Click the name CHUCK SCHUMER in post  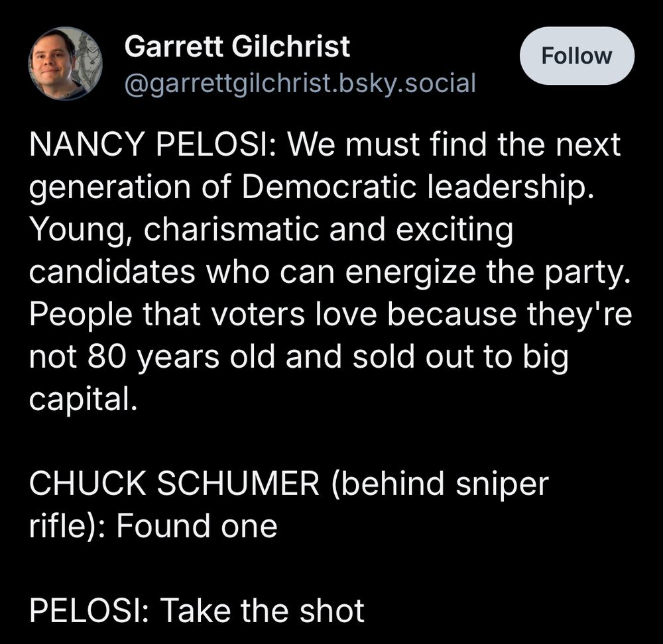point(174,484)
